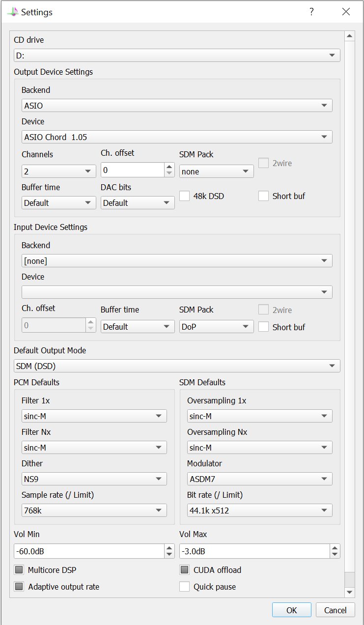Click the question mark help button
This screenshot has width=364, height=625.
pyautogui.click(x=311, y=12)
